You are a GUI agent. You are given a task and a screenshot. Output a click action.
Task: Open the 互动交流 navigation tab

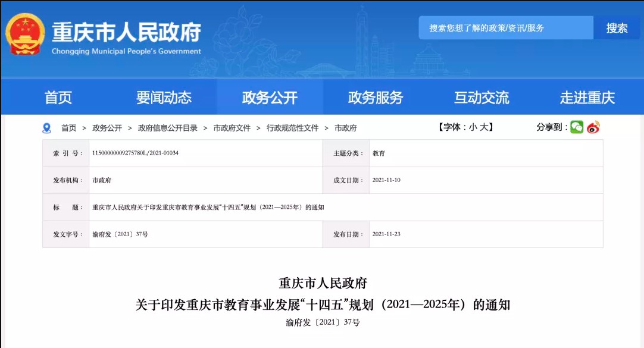coord(482,98)
